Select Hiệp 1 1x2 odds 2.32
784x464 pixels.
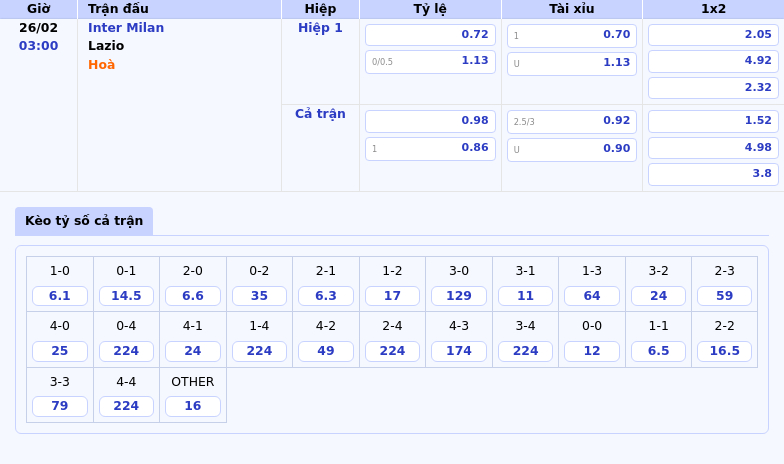714,88
